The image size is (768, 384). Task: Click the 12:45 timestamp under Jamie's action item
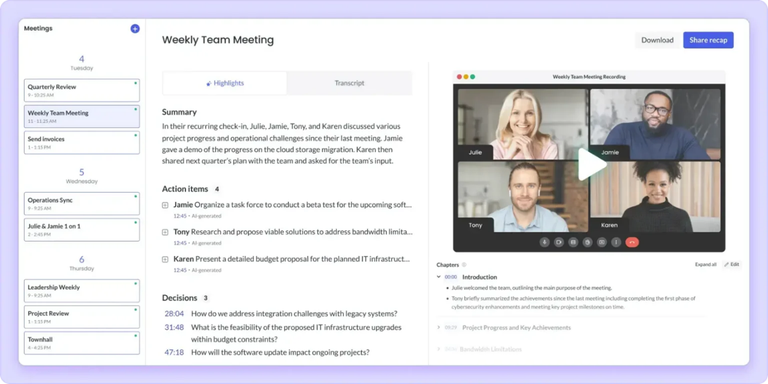180,216
